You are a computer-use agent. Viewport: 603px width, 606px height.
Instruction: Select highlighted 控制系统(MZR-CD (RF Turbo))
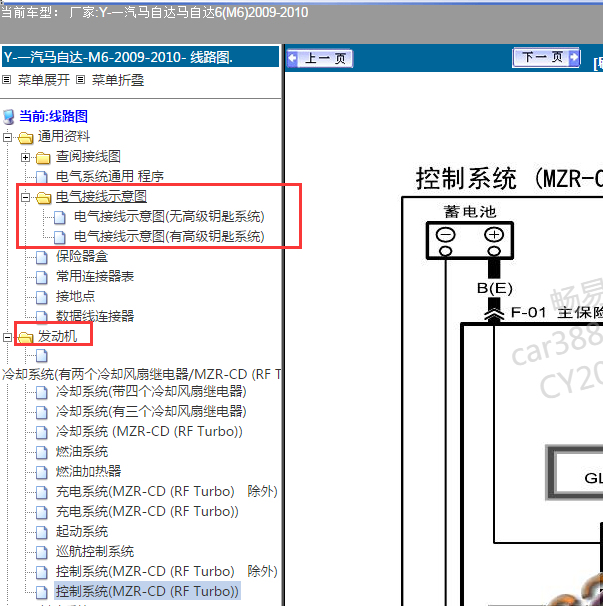[x=147, y=591]
